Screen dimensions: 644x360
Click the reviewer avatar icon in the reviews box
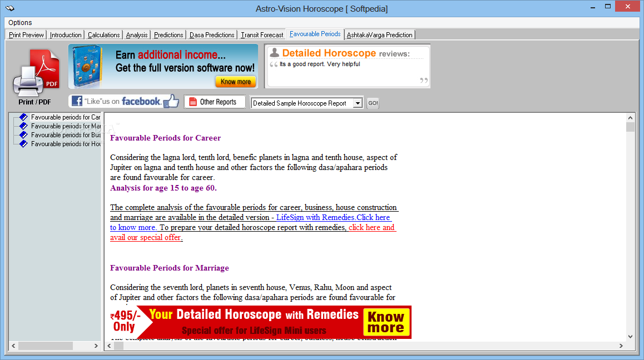274,53
